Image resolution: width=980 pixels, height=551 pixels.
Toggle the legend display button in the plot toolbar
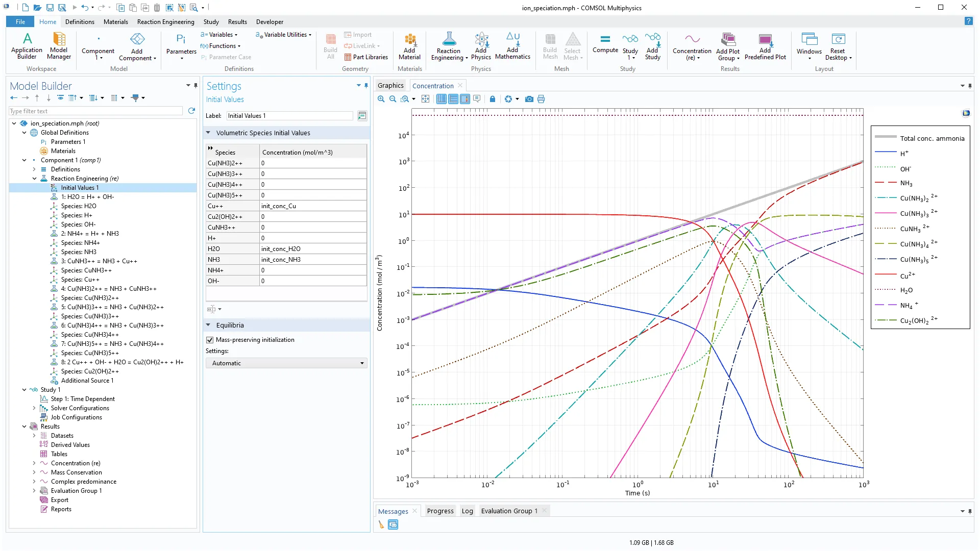[x=465, y=99]
